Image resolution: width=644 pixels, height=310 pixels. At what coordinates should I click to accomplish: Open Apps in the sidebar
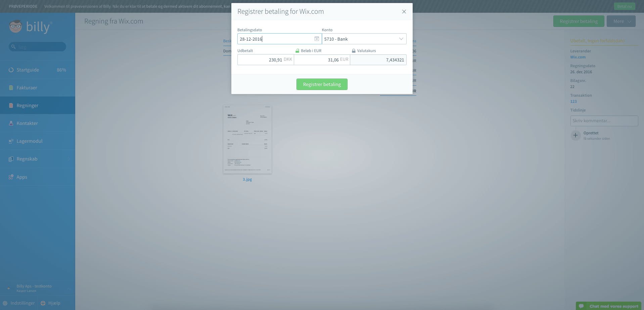pyautogui.click(x=37, y=177)
